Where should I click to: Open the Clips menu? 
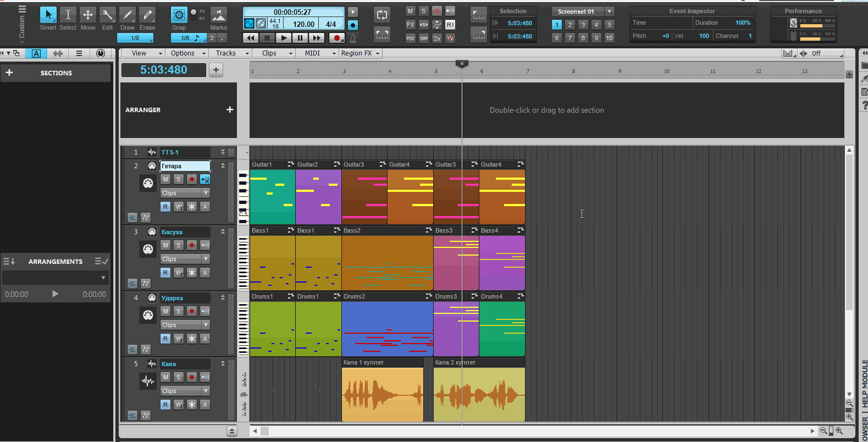click(274, 53)
